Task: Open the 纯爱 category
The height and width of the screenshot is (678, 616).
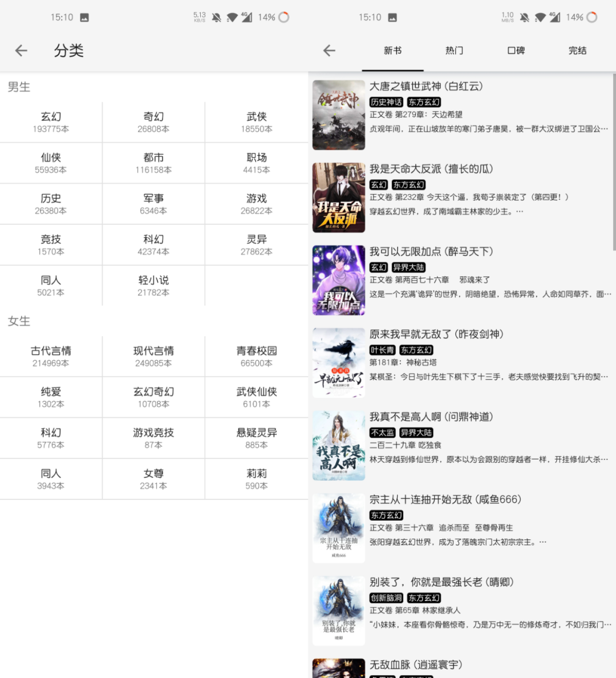Action: point(51,397)
